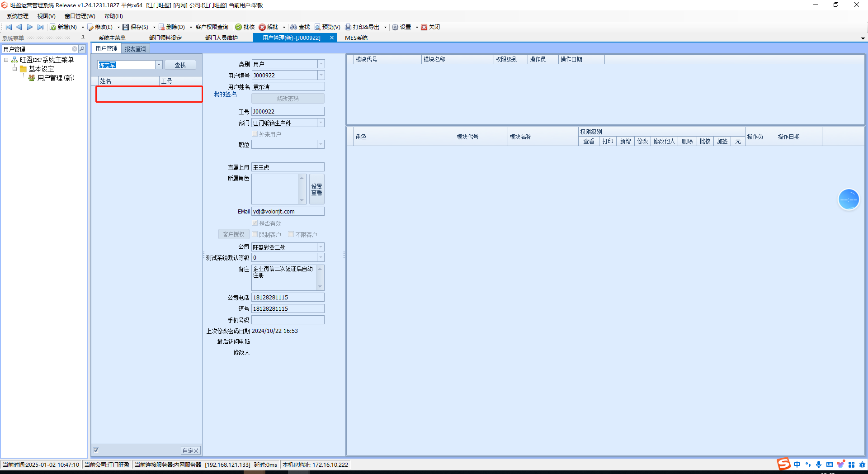Switch to the MES系统 tab

click(356, 38)
